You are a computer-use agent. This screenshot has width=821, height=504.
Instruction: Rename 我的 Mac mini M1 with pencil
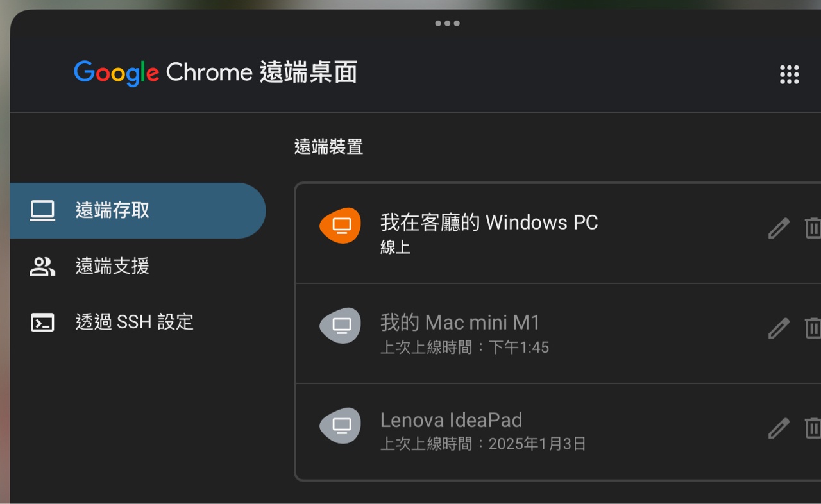pos(779,328)
